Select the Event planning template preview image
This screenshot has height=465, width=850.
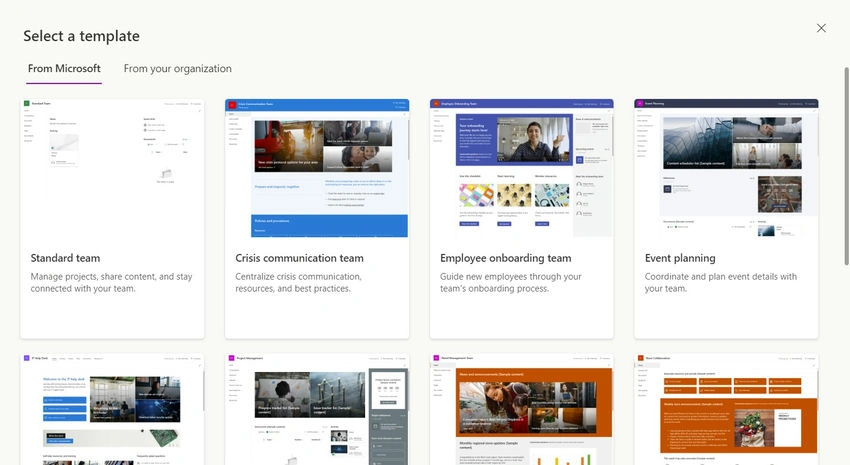click(726, 168)
